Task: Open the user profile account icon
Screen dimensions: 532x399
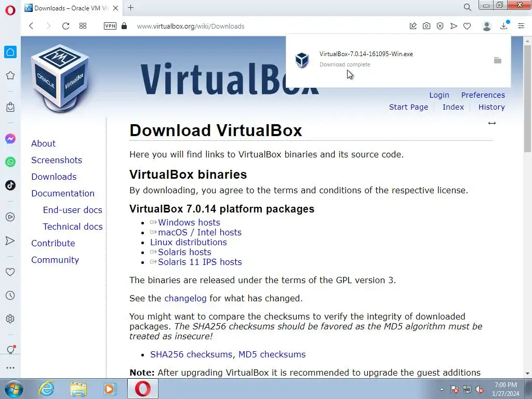Action: point(487,26)
